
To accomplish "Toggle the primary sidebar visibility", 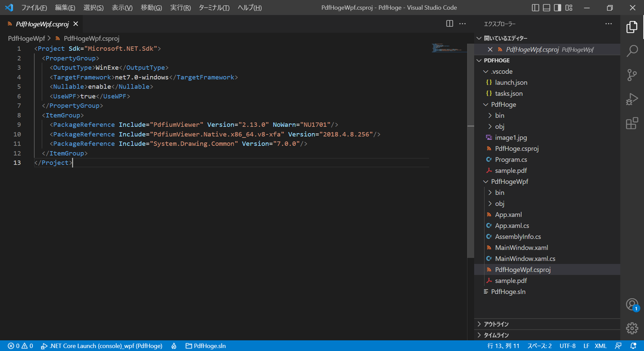I will tap(535, 8).
